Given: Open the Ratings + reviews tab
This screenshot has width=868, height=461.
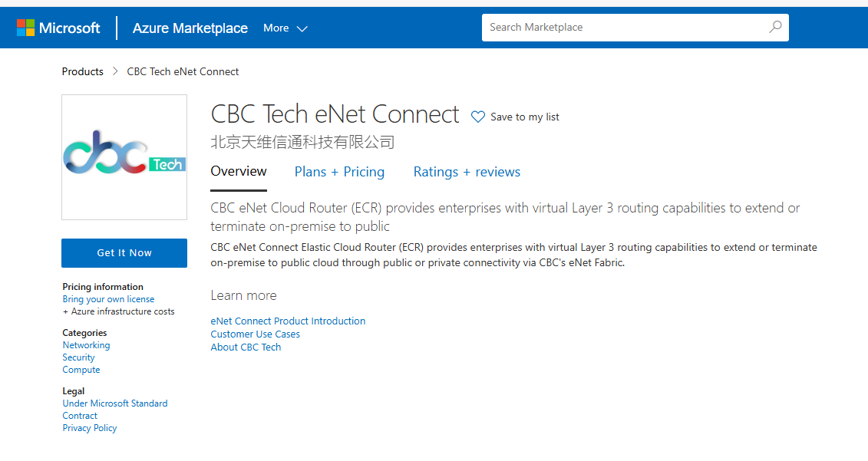Looking at the screenshot, I should click(467, 172).
